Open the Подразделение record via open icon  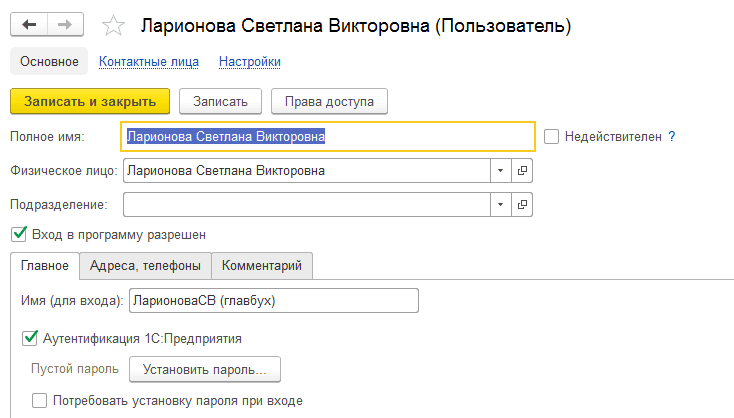(522, 205)
